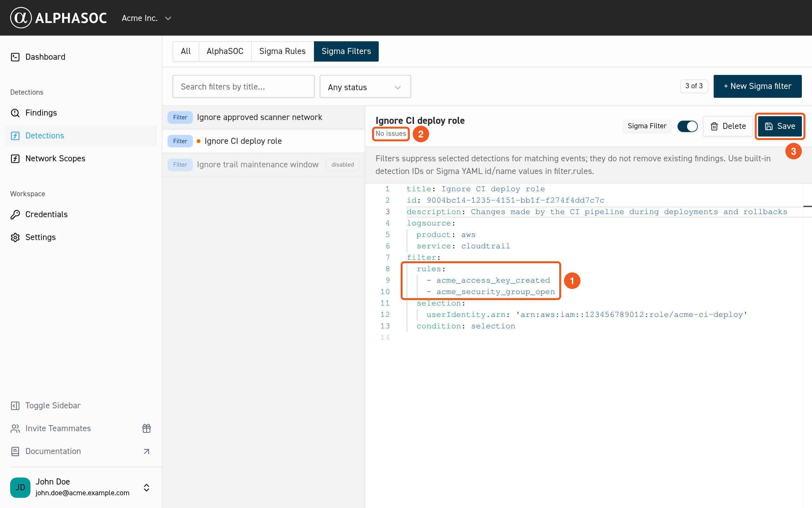Switch to the Sigma Rules tab
Image resolution: width=812 pixels, height=508 pixels.
point(282,51)
